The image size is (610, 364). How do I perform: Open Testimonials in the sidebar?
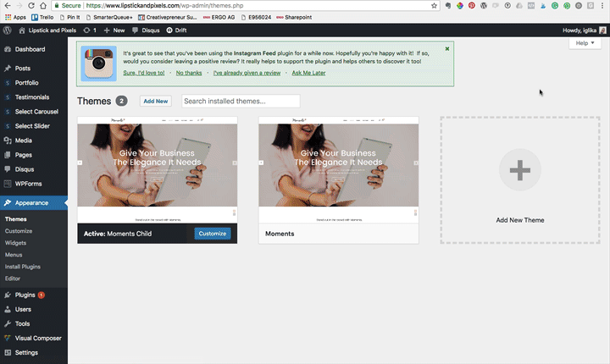coord(34,97)
